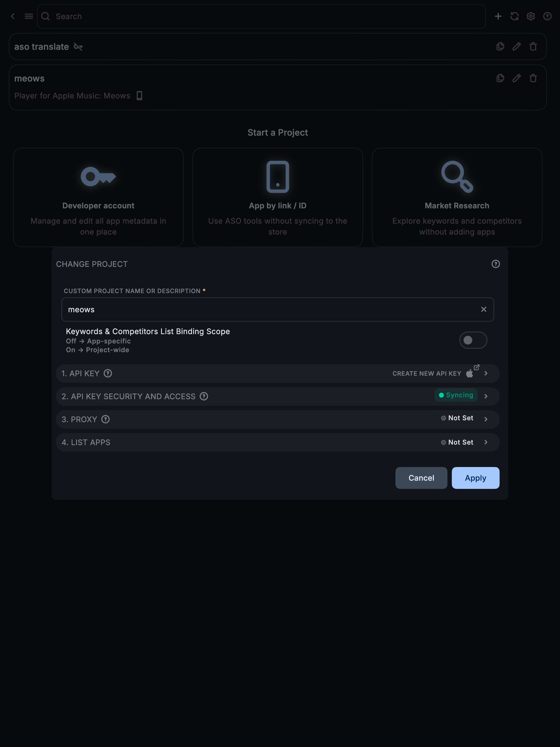
Task: Click the Cancel button
Action: [421, 478]
